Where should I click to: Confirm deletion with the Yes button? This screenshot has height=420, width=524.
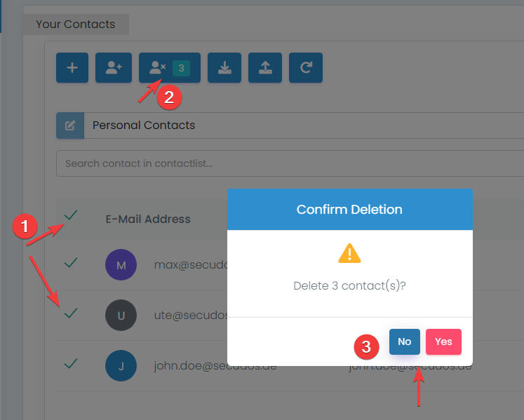click(443, 341)
